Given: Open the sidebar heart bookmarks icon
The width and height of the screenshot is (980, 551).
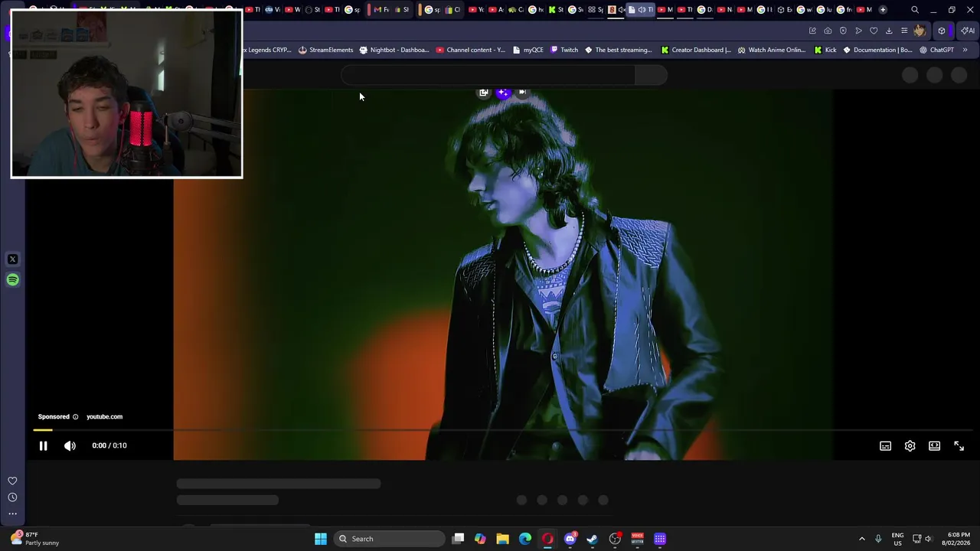Looking at the screenshot, I should [x=12, y=481].
